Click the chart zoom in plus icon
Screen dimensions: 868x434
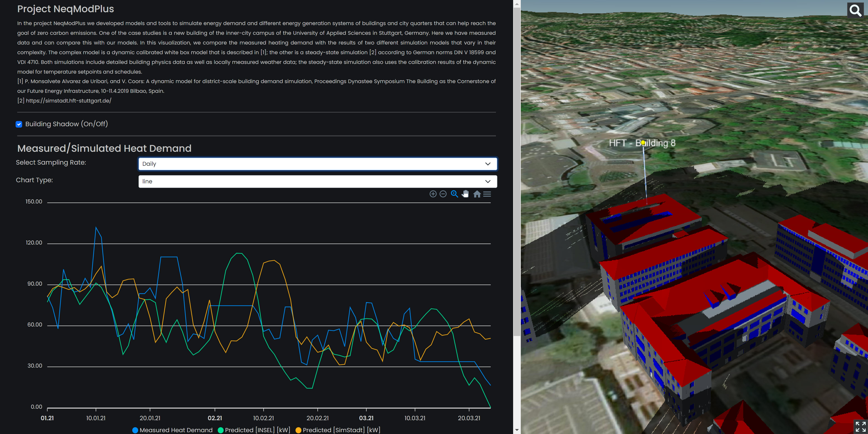(433, 194)
